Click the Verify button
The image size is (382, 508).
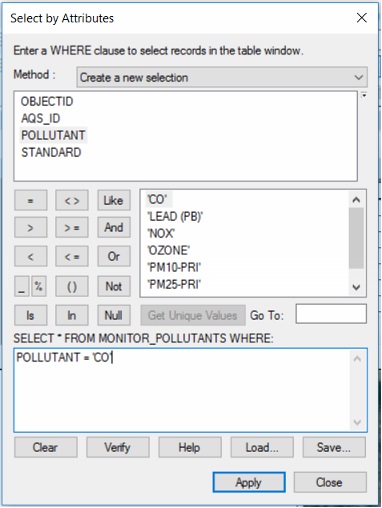coord(118,447)
